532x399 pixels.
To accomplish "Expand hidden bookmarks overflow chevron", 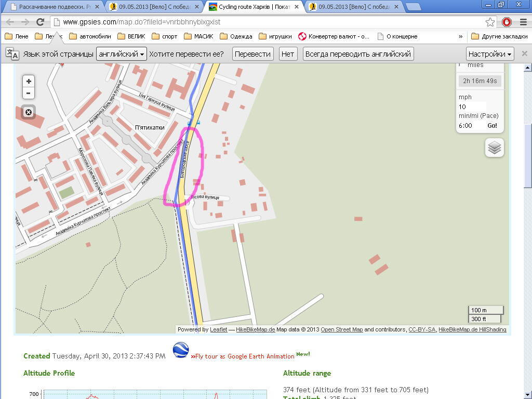I will (460, 36).
